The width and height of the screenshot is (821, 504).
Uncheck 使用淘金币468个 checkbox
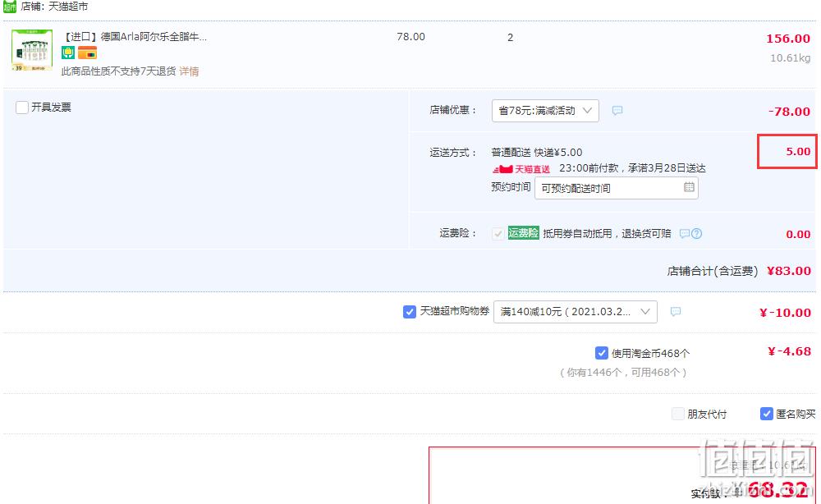(x=602, y=353)
